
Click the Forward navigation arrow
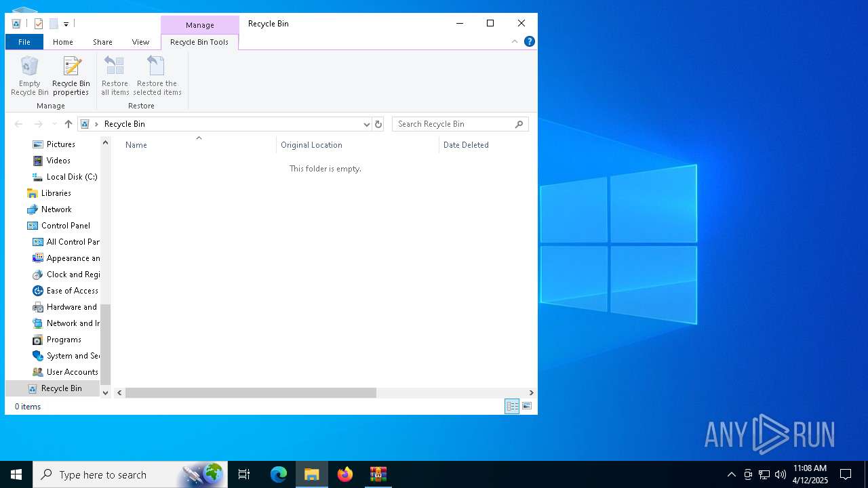point(38,124)
